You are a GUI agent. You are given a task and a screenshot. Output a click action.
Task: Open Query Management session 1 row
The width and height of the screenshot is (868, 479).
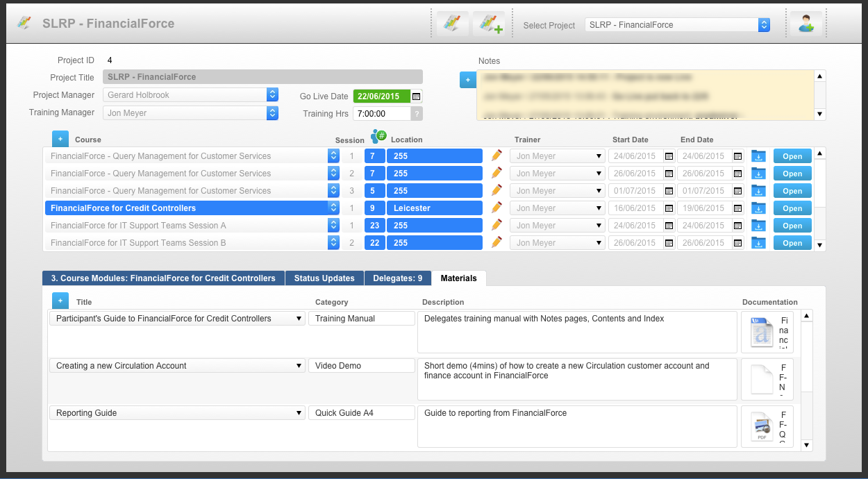(792, 156)
